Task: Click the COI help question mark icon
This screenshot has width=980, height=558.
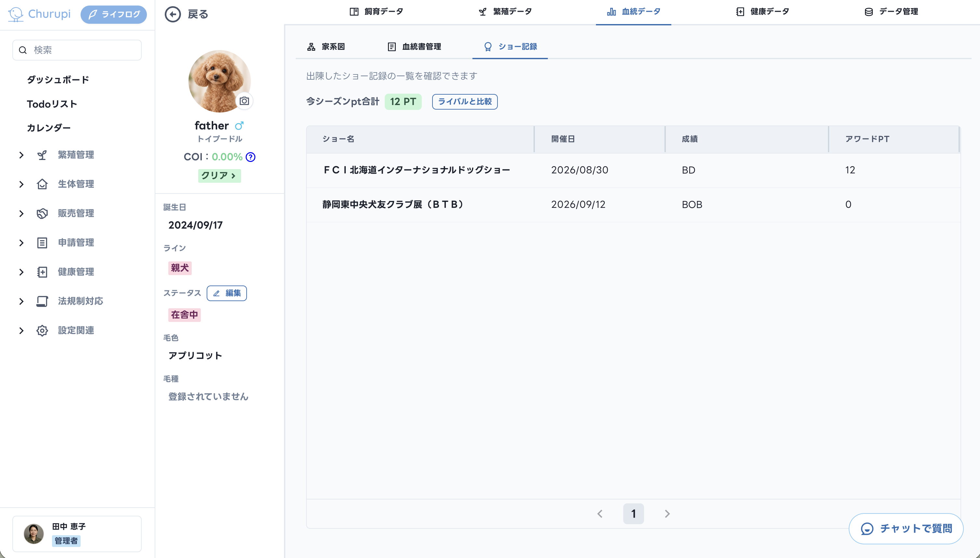Action: [251, 157]
